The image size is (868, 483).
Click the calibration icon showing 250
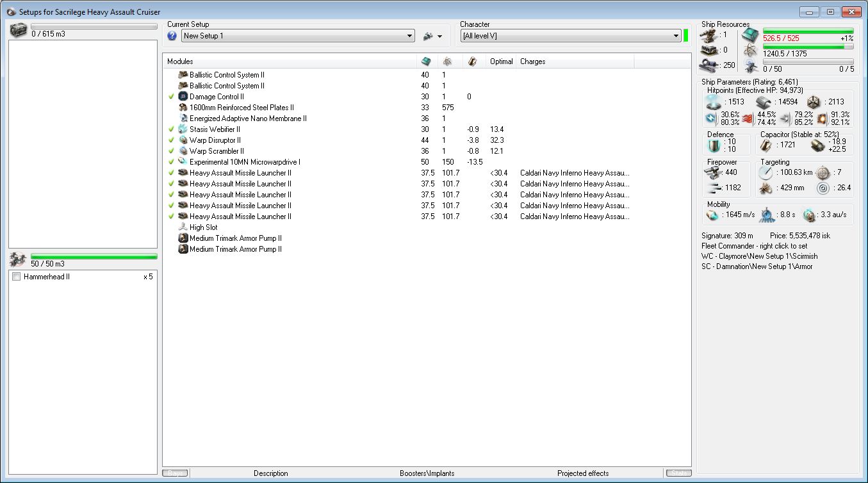709,65
